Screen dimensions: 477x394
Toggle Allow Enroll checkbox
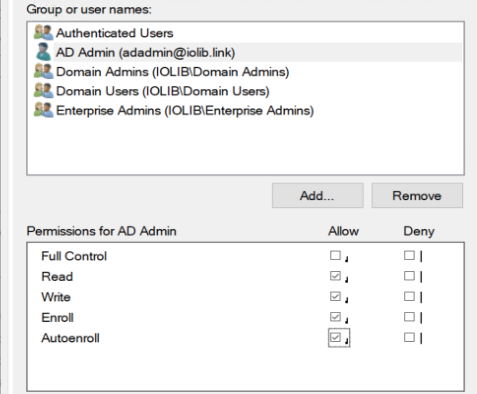click(335, 317)
